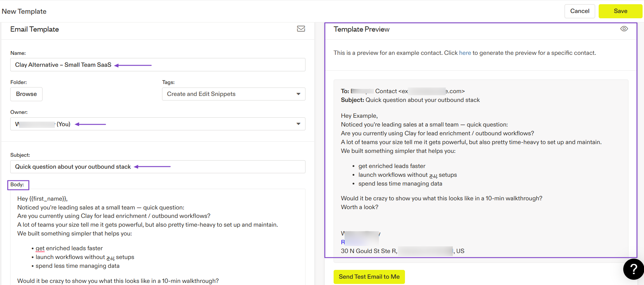
Task: Follow the 'here' link for a specific contact
Action: tap(465, 53)
